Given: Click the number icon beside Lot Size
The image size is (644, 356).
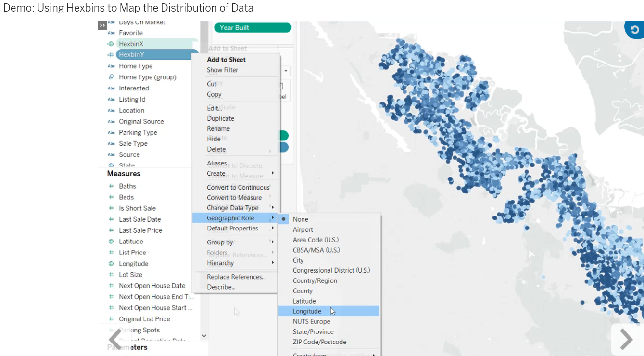Looking at the screenshot, I should [111, 275].
